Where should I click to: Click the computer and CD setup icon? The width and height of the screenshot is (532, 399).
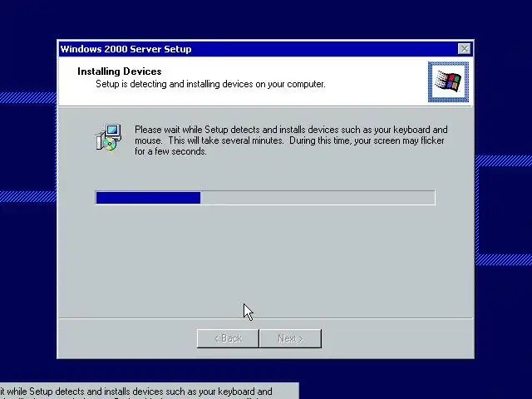(108, 137)
